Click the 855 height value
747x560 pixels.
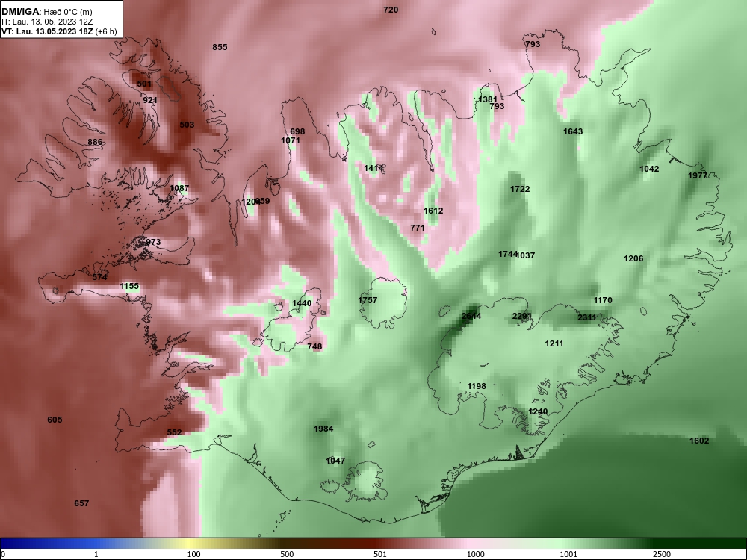pos(220,46)
